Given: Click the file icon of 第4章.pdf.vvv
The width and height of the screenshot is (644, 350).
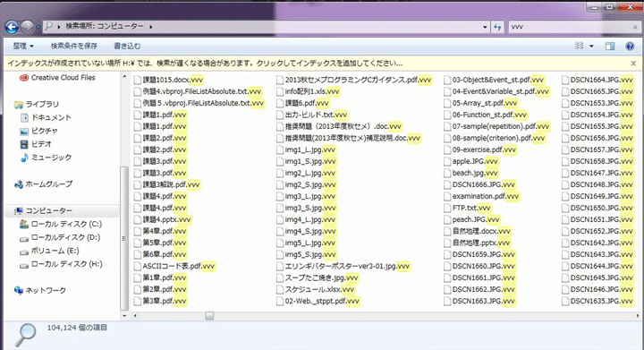Looking at the screenshot, I should pos(137,231).
